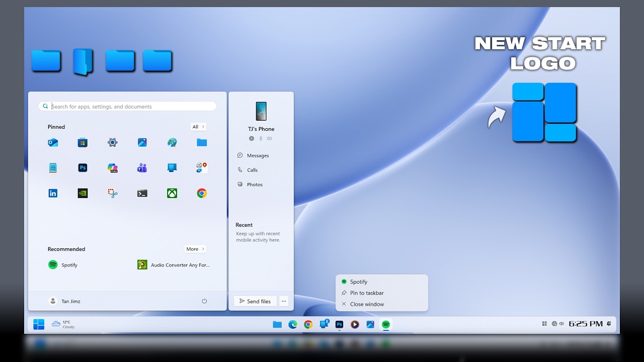Image resolution: width=644 pixels, height=362 pixels.
Task: Click the Send files button
Action: click(255, 301)
